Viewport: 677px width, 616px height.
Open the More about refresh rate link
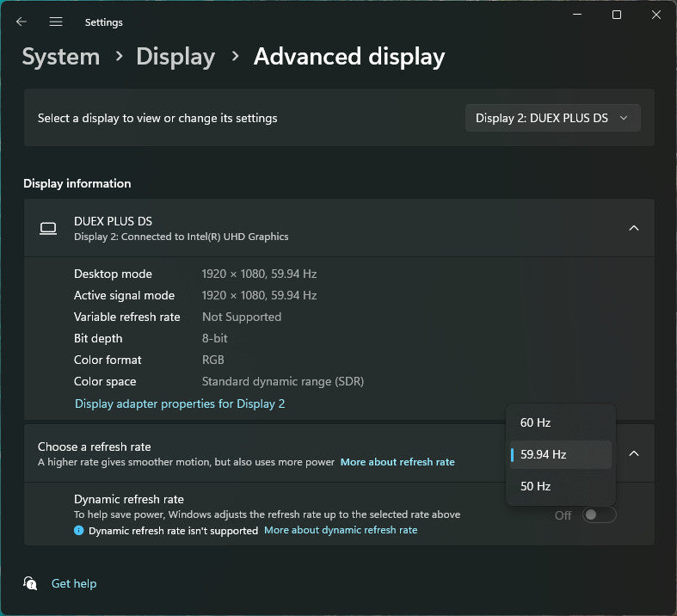[397, 462]
